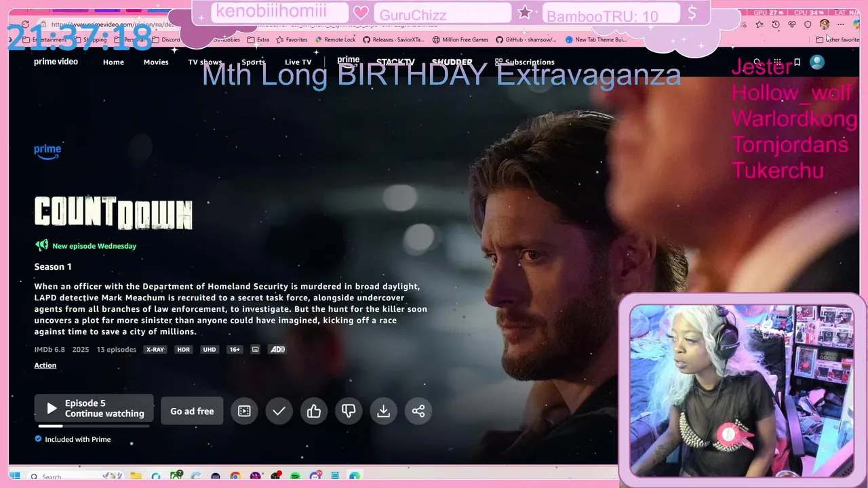This screenshot has height=488, width=868.
Task: Play Episode 5 Continue watching
Action: tap(94, 408)
